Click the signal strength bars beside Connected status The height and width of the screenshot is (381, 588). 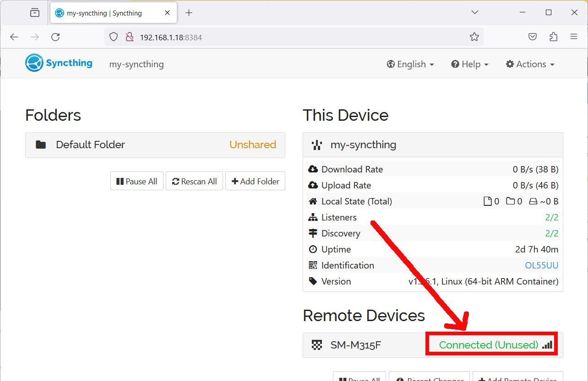(547, 346)
